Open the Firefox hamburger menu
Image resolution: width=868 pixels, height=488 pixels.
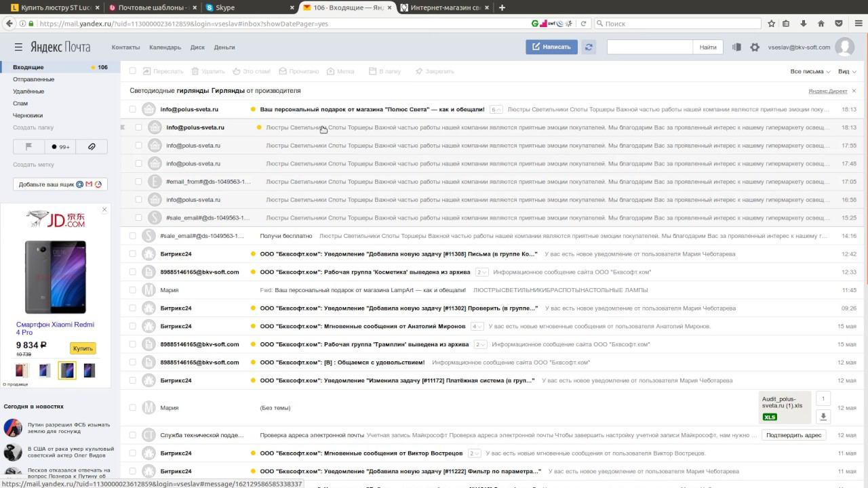[857, 24]
